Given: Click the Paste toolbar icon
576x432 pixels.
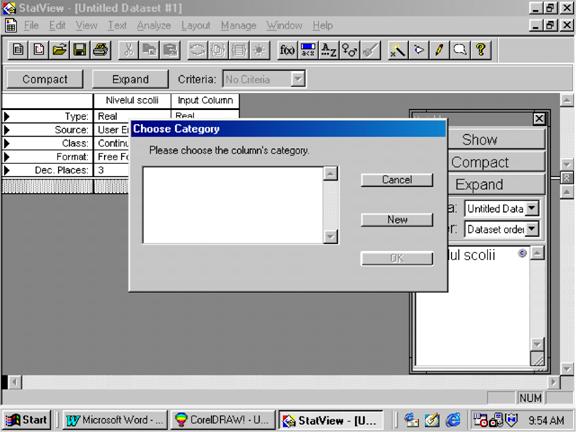Looking at the screenshot, I should coord(170,50).
